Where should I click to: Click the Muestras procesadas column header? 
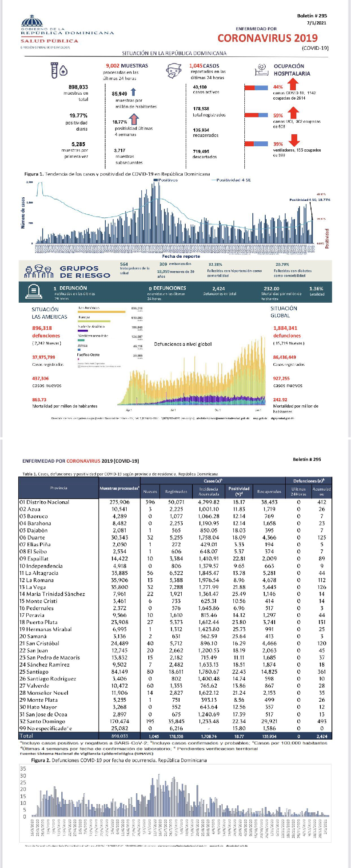(x=119, y=488)
